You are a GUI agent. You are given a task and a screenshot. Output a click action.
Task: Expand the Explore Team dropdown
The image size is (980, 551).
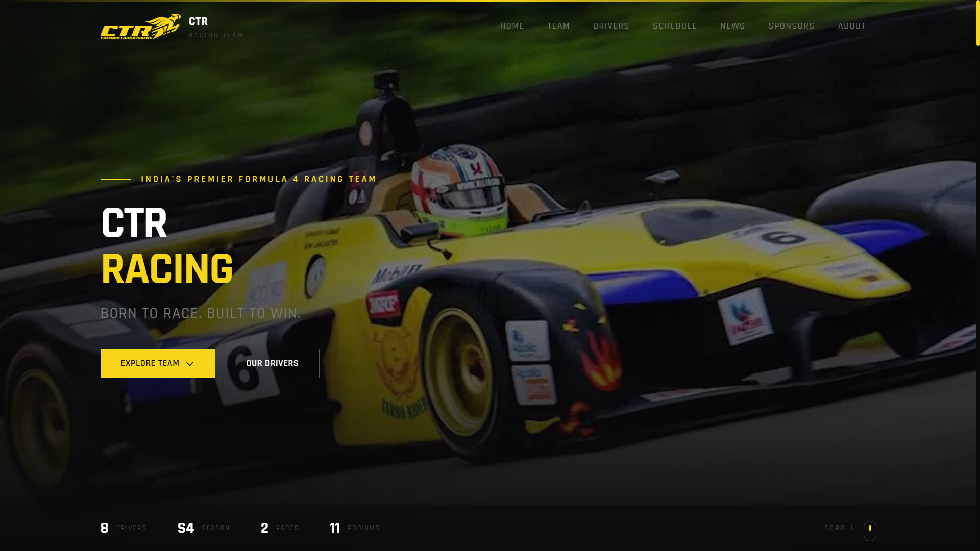157,363
